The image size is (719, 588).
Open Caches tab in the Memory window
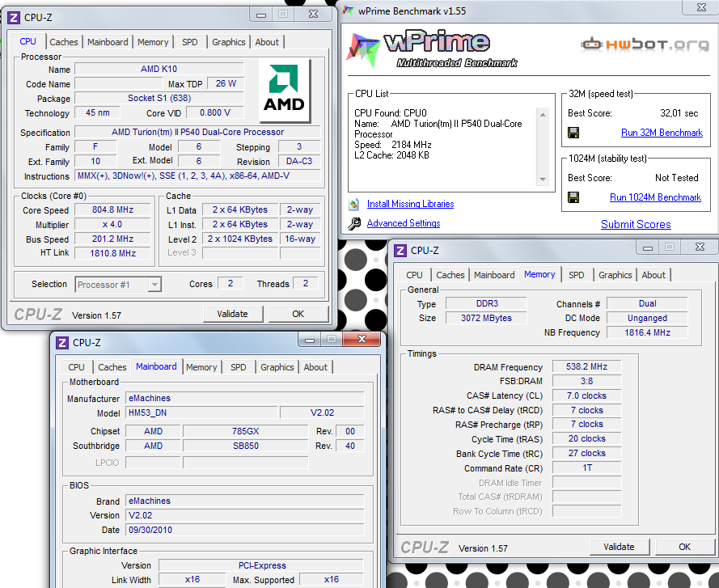[450, 275]
